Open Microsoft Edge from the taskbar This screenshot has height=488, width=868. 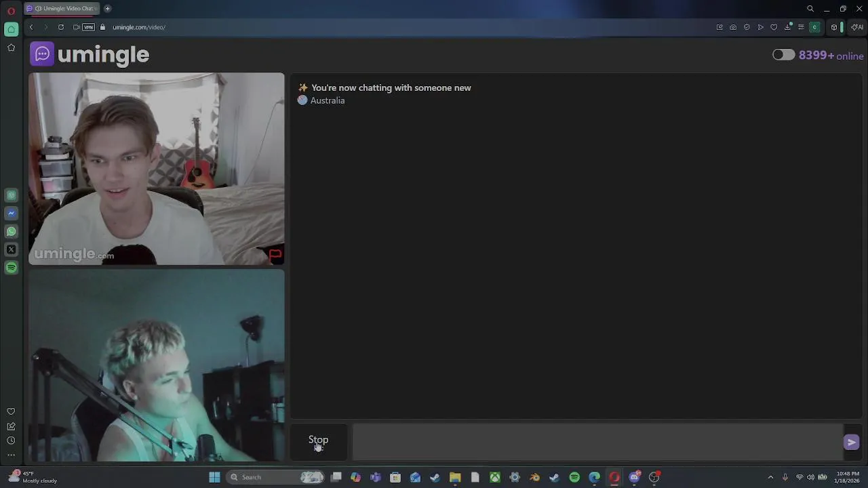[x=594, y=477]
